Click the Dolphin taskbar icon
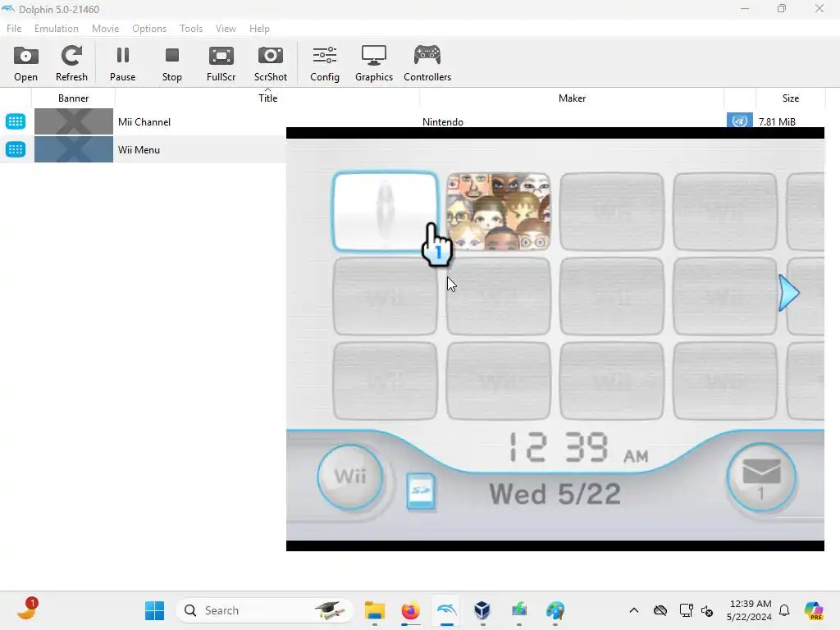The width and height of the screenshot is (840, 630). (x=447, y=610)
